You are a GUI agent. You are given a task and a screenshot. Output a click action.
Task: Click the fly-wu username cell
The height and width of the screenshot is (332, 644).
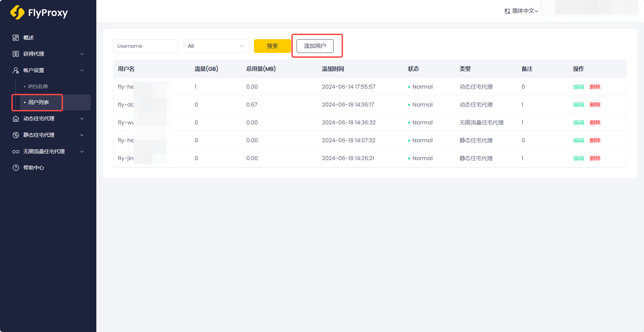click(126, 123)
